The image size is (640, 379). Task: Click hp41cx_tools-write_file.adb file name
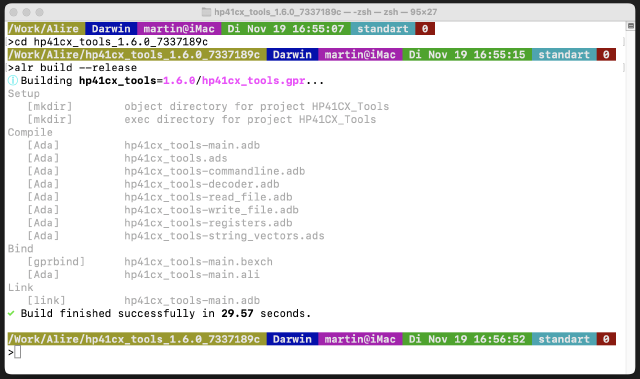(211, 210)
